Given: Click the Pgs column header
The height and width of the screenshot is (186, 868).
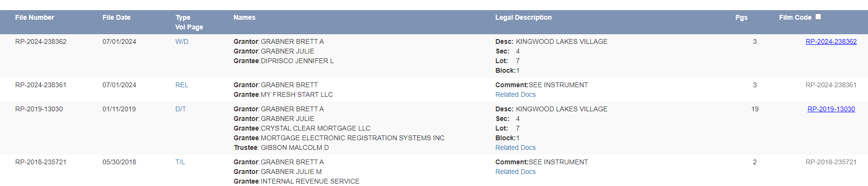Looking at the screenshot, I should (741, 17).
